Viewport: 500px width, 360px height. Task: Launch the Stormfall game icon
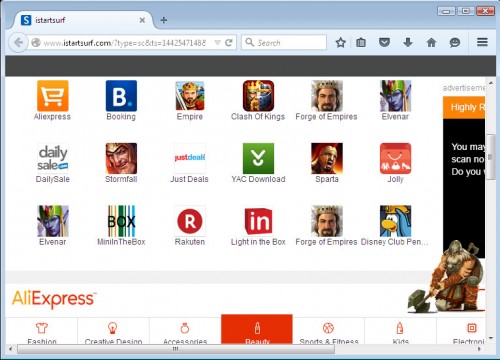tap(121, 158)
